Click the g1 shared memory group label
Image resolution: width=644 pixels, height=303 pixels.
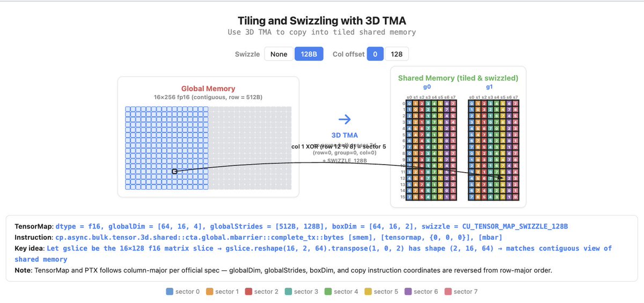pos(489,86)
